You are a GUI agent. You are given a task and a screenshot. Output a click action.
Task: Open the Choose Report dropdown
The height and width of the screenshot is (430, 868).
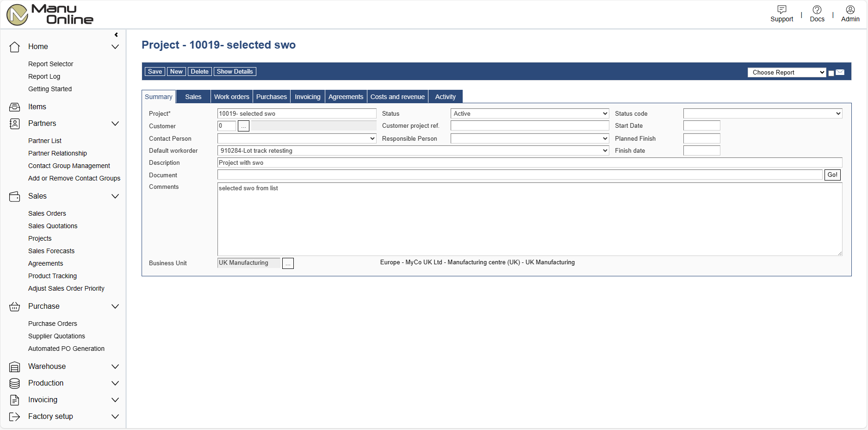tap(787, 72)
